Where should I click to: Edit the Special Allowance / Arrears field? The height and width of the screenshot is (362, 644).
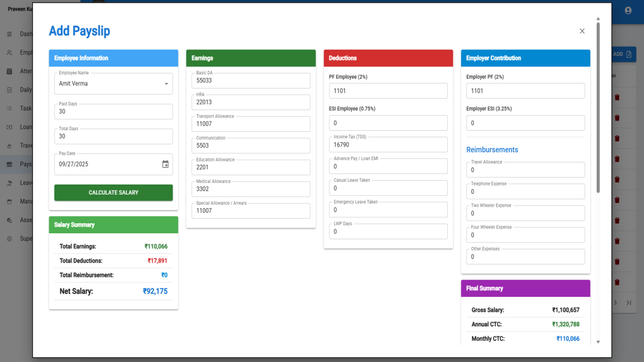[251, 211]
